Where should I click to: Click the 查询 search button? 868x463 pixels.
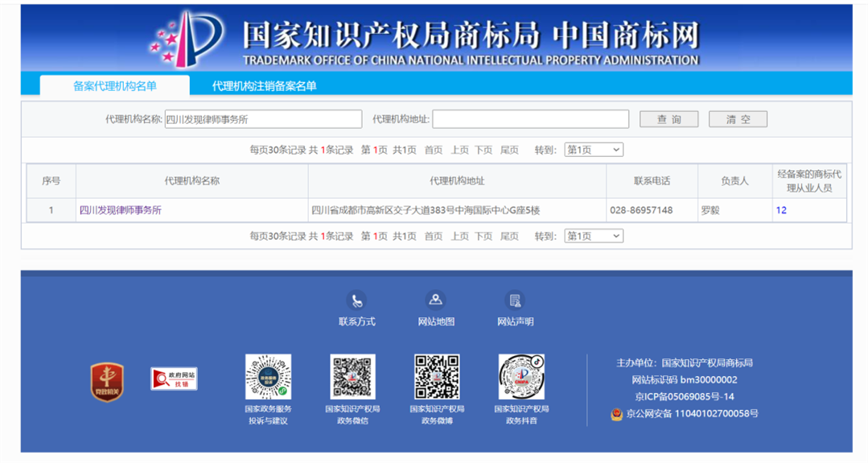[668, 119]
